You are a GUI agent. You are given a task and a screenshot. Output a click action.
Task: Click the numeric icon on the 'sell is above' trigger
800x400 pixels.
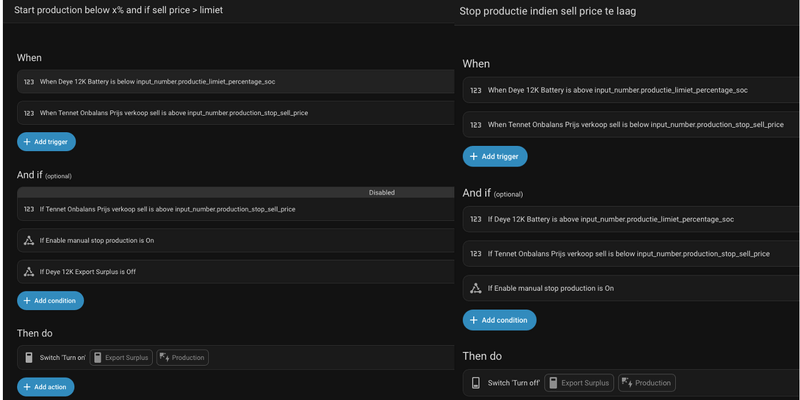29,113
